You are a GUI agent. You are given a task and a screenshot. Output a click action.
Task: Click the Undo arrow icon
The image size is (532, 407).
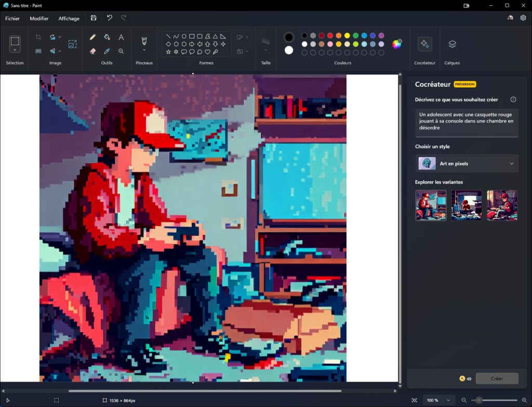(x=109, y=18)
